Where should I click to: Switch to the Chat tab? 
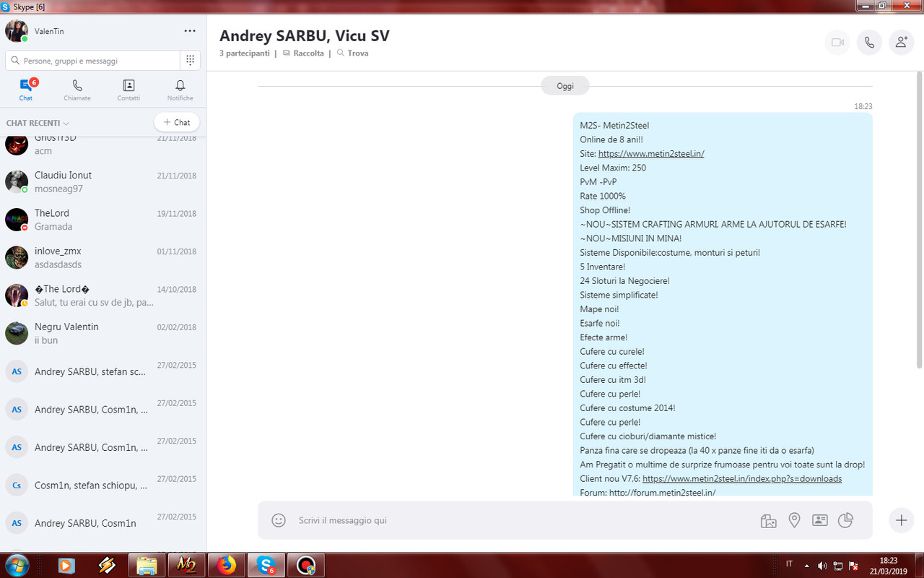(x=26, y=90)
